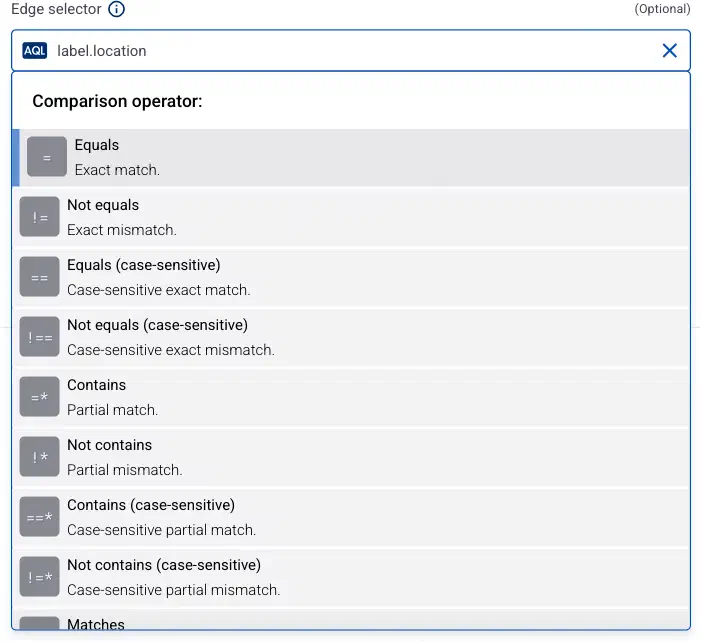Image resolution: width=702 pixels, height=643 pixels.
Task: Click the 'Partial mismatch.' description text
Action: pos(125,470)
